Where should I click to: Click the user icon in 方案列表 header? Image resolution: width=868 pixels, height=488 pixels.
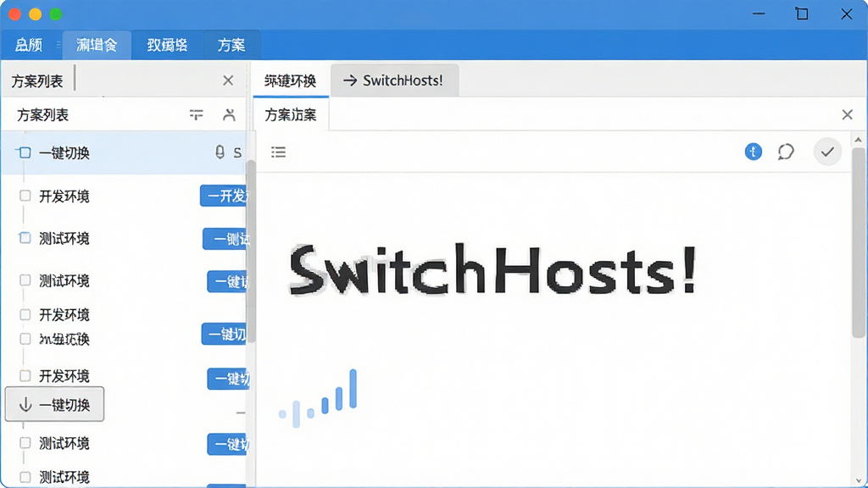point(229,115)
